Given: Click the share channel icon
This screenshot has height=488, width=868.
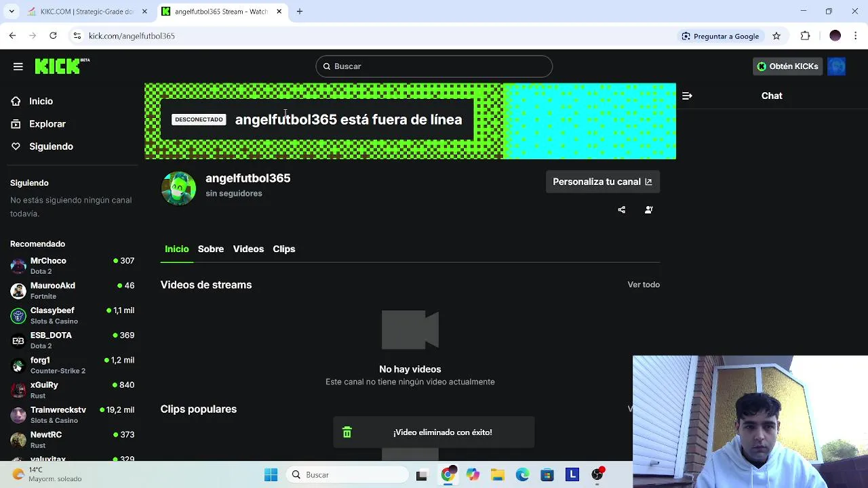Looking at the screenshot, I should tap(622, 210).
